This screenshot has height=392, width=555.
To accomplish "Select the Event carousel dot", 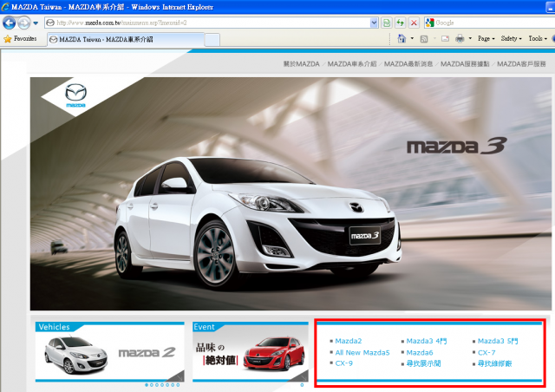I will [302, 385].
